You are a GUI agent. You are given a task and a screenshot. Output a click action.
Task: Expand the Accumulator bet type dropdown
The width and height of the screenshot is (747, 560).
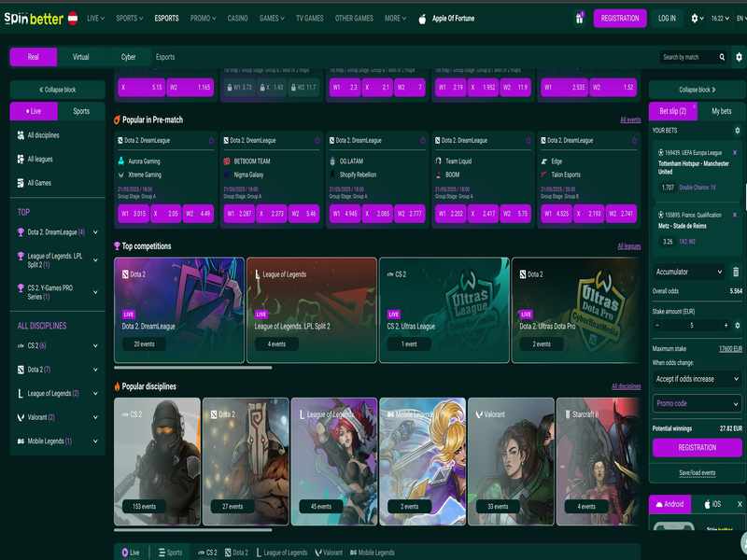click(690, 272)
